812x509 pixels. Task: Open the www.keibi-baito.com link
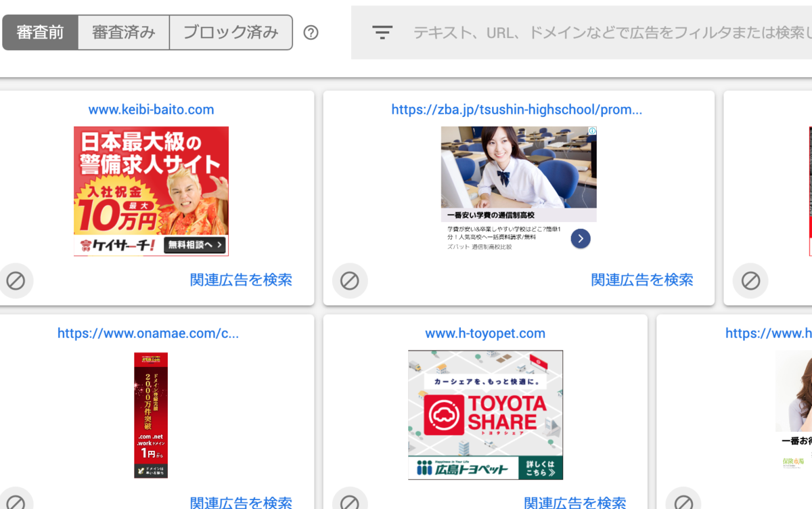[151, 110]
